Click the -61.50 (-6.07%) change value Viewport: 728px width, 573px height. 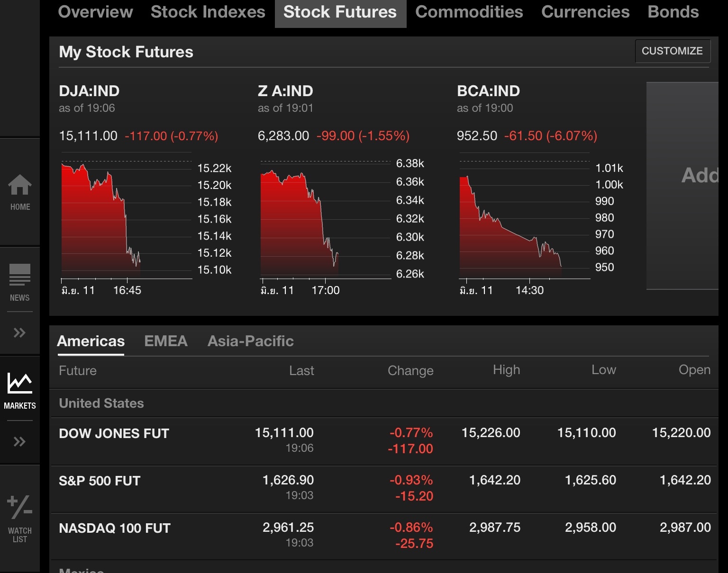[551, 136]
